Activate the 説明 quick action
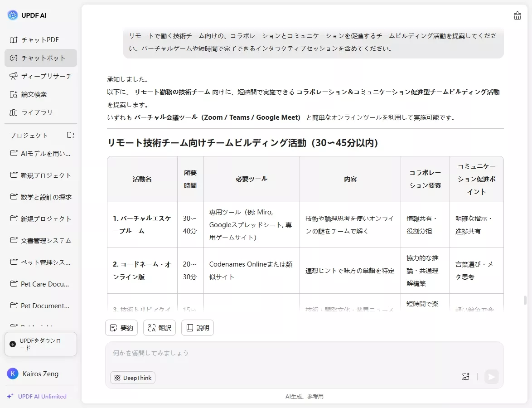The image size is (532, 408). tap(197, 327)
